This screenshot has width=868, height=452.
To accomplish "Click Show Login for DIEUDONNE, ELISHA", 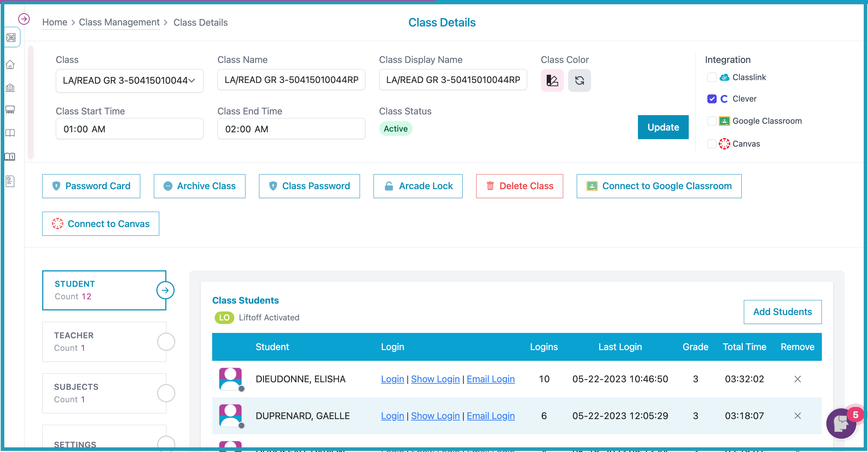I will [435, 379].
